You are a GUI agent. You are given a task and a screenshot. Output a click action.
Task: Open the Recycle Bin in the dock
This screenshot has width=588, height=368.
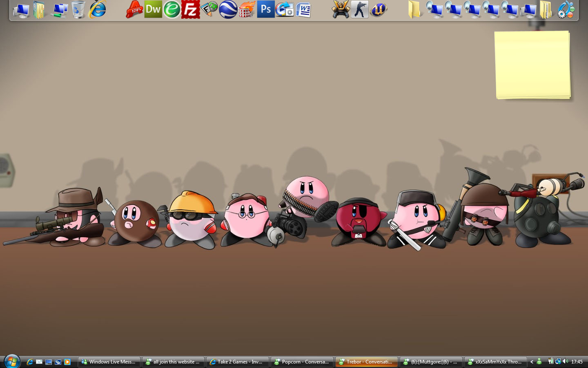point(78,10)
